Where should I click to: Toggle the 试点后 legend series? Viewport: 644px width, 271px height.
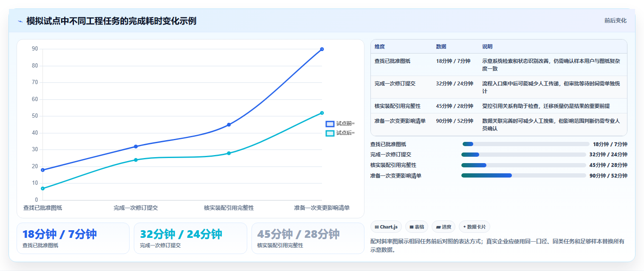pos(340,133)
